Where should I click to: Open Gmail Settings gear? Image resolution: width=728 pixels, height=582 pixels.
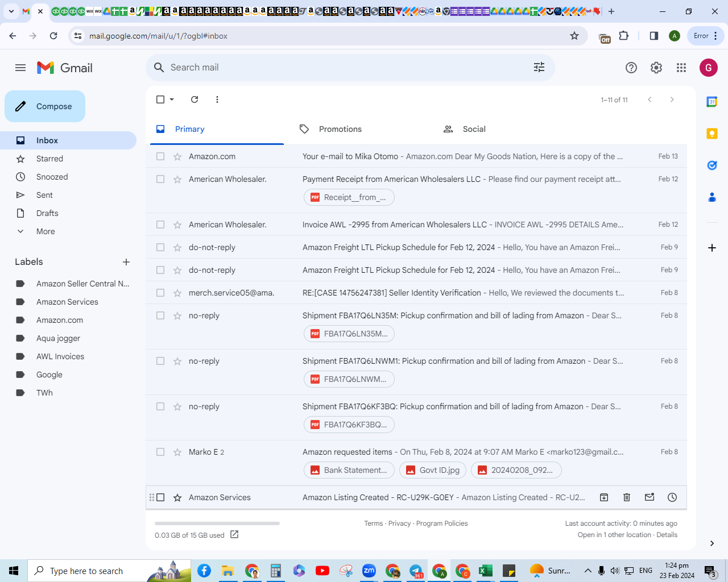point(656,68)
